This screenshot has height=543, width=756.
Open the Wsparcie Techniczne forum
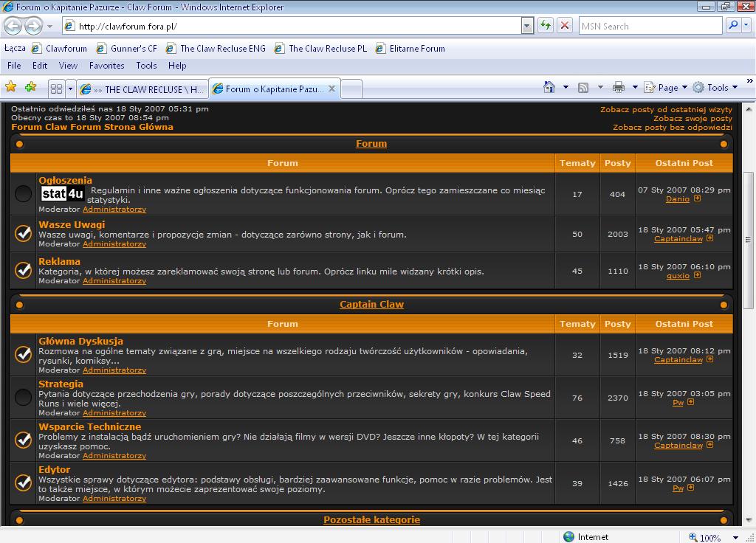pos(89,427)
